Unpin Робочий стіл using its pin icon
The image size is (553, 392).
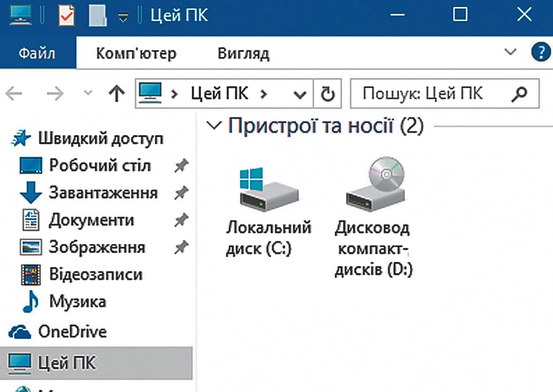181,166
